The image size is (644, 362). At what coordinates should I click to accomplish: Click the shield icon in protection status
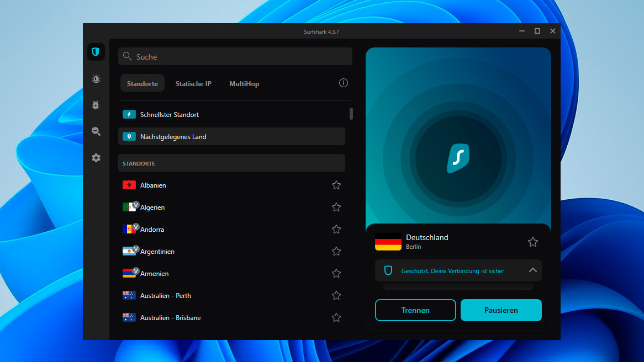tap(388, 270)
